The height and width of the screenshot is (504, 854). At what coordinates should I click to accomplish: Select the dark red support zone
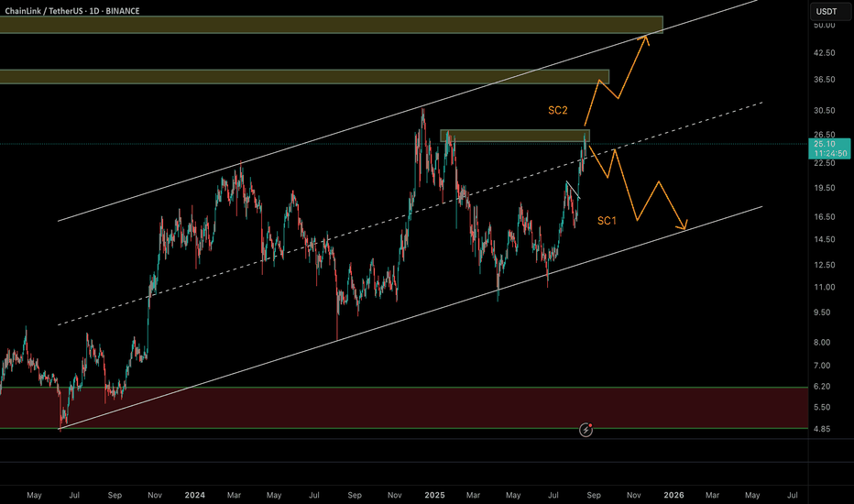coord(404,408)
